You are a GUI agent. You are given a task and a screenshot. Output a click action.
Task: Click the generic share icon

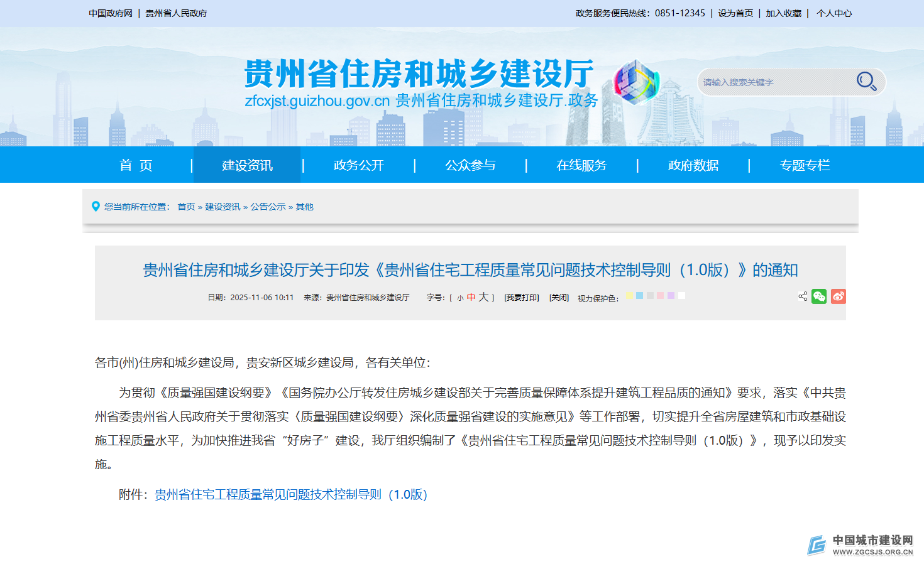[803, 296]
